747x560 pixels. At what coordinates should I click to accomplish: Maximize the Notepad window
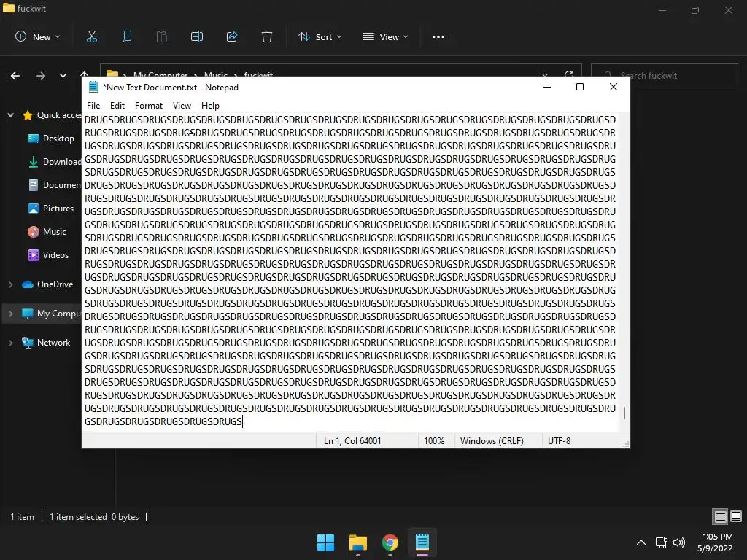point(580,87)
